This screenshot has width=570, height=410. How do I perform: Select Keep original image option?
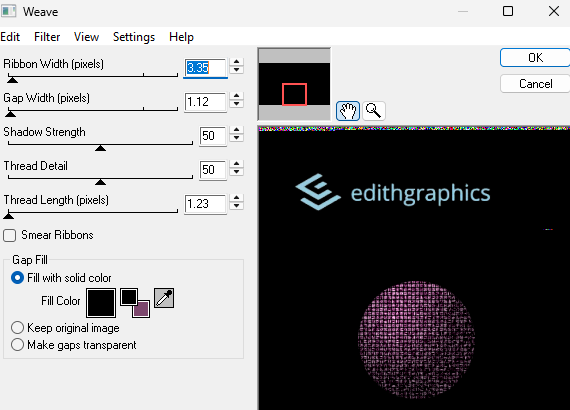click(x=17, y=328)
